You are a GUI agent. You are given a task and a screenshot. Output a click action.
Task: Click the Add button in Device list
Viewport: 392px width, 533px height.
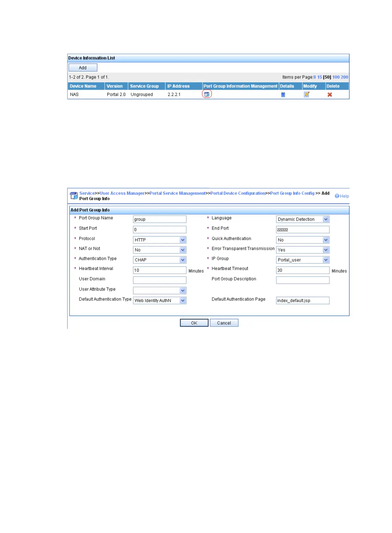83,68
